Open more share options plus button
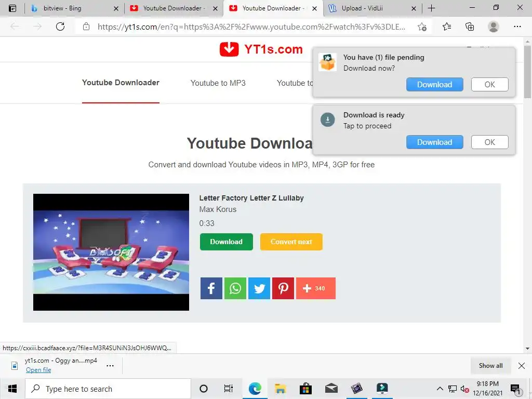This screenshot has height=399, width=532. [315, 288]
